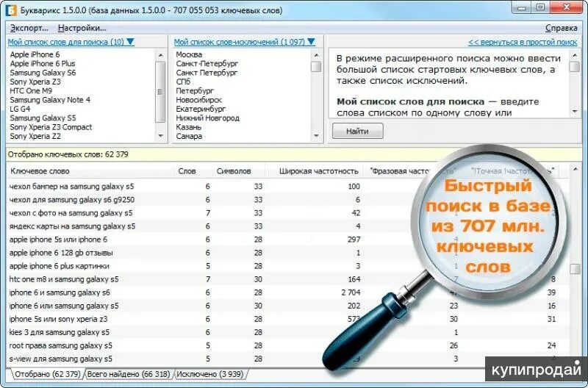The image size is (588, 388).
Task: Expand the 'Мой список слов для поиска' dropdown
Action: pos(131,42)
